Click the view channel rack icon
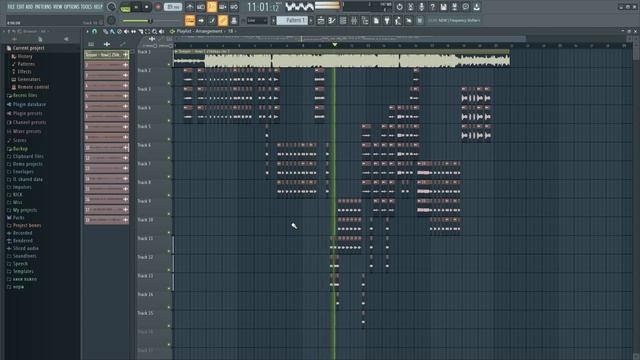Viewport: 640px width, 360px height. pos(343,20)
